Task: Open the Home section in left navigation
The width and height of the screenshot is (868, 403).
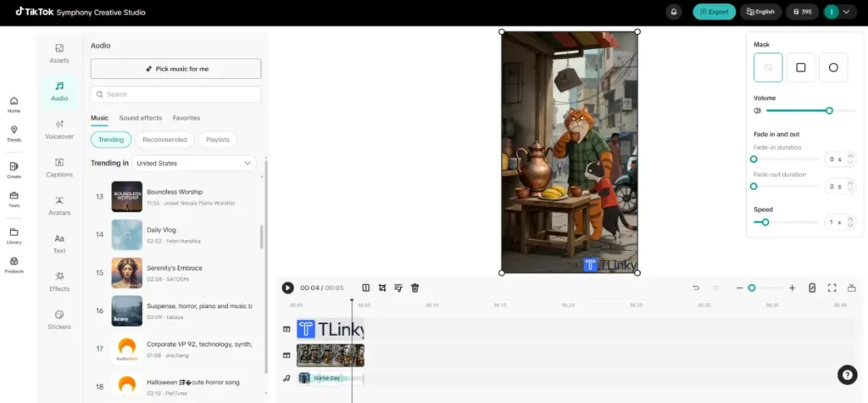Action: click(14, 104)
